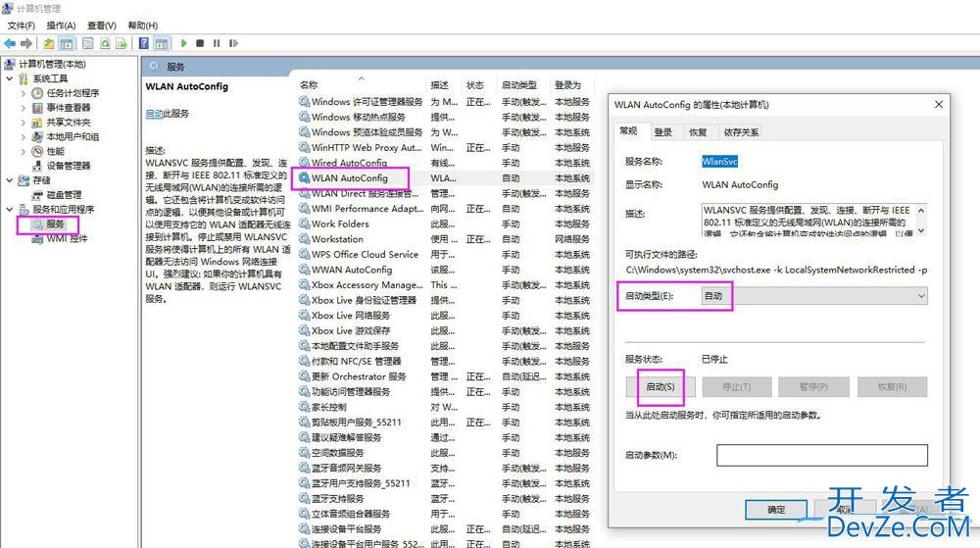The width and height of the screenshot is (980, 548).
Task: Open the 文件(F) menu
Action: (22, 25)
